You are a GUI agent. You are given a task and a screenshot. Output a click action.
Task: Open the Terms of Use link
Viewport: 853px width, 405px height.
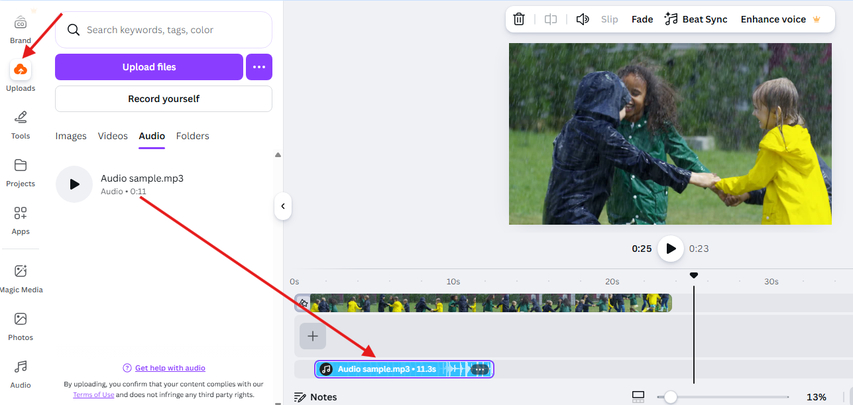coord(94,395)
